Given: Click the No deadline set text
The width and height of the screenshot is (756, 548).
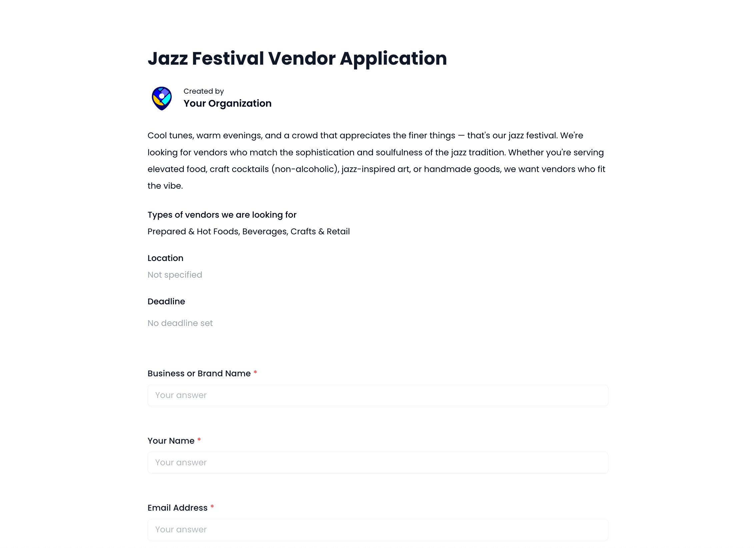Looking at the screenshot, I should click(x=180, y=323).
